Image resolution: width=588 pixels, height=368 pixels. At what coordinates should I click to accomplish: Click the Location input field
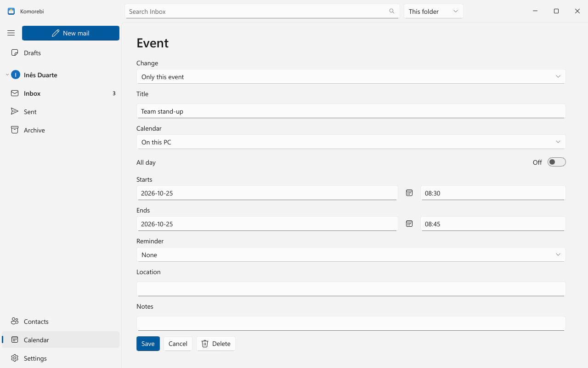coord(351,289)
